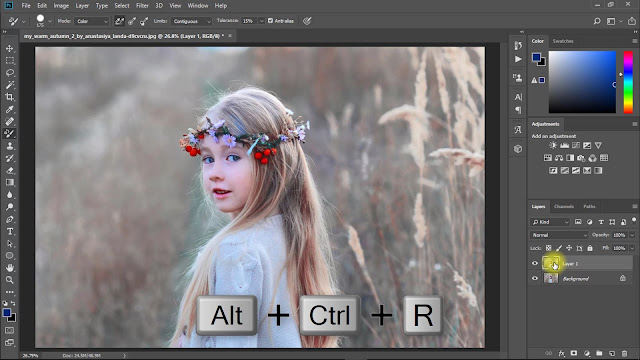Screen dimensions: 640x360
Task: Toggle lock position
Action: 569,248
